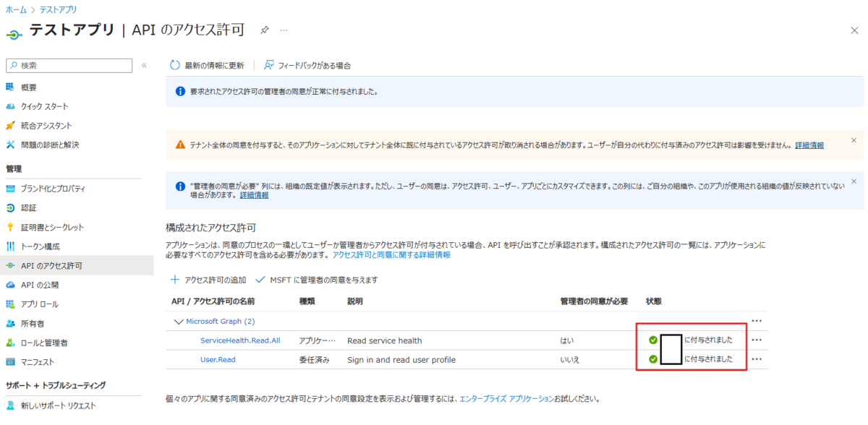Dismiss the yellow warning banner
The width and height of the screenshot is (868, 425).
tap(854, 139)
